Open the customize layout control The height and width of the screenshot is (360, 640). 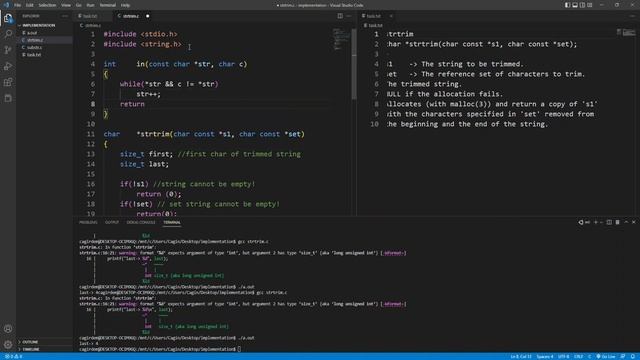click(590, 5)
